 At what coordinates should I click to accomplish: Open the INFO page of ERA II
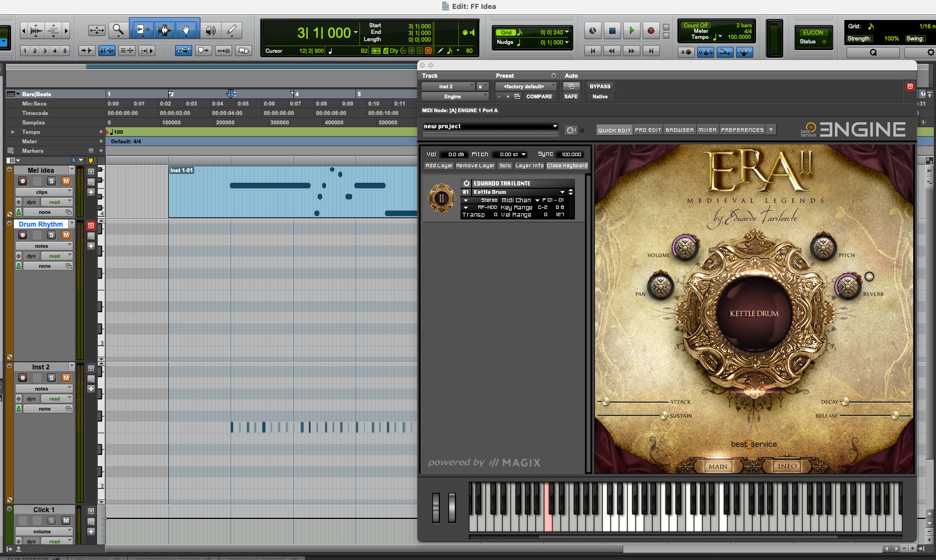pyautogui.click(x=787, y=467)
